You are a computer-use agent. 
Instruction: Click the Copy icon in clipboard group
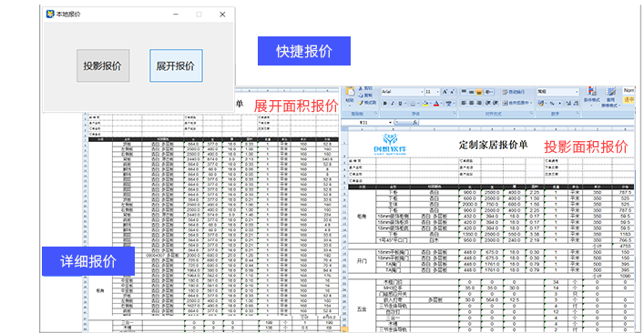coord(361,96)
